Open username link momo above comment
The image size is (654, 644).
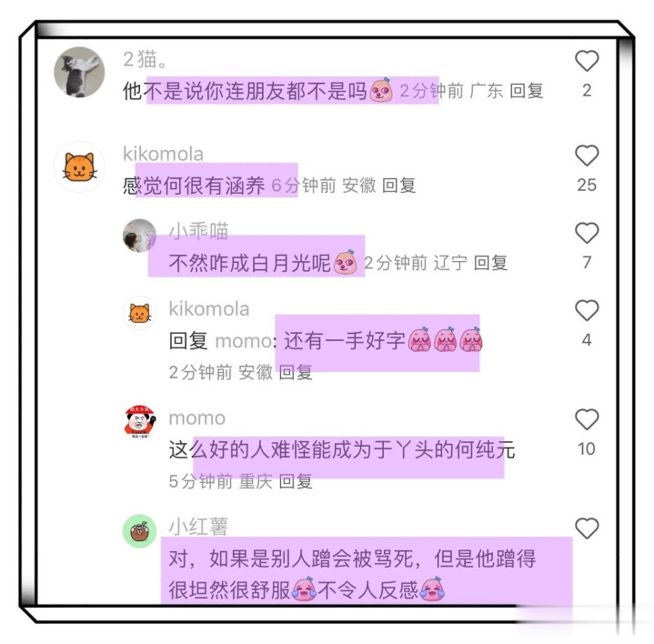coord(196,418)
